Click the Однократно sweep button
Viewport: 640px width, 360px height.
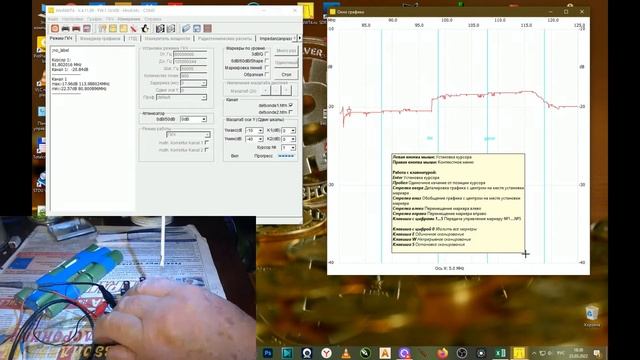pos(286,62)
